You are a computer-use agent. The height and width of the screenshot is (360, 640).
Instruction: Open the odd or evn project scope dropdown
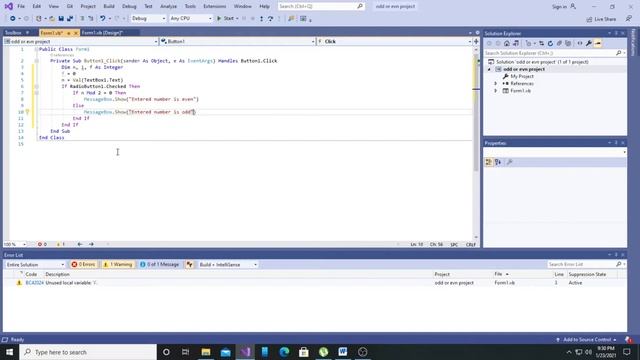(80, 41)
